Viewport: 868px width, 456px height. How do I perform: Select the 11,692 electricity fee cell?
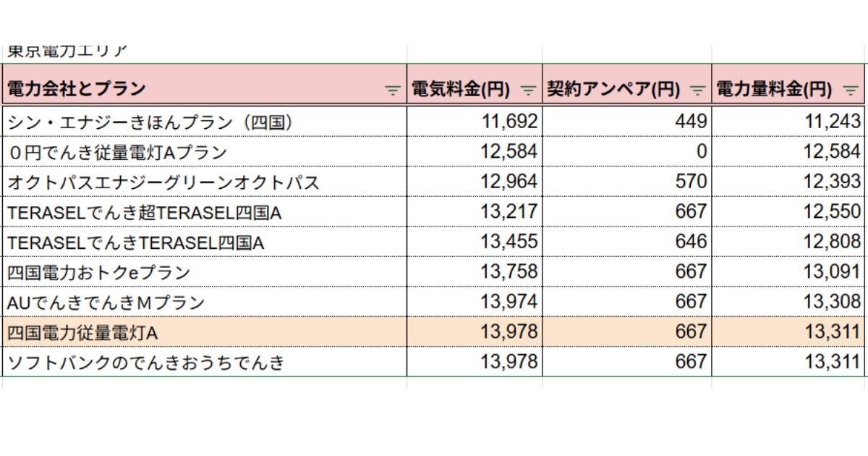(474, 122)
